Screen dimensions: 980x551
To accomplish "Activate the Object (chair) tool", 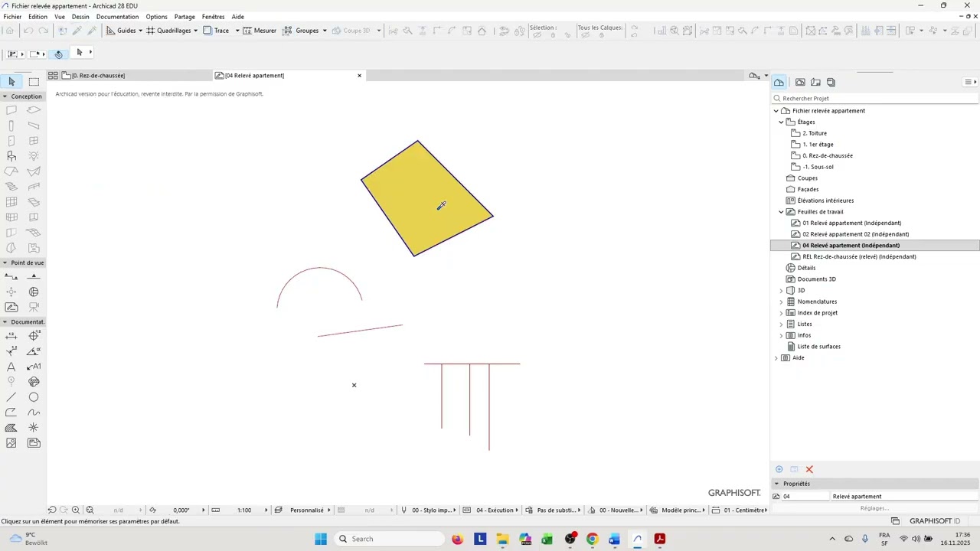I will [x=11, y=156].
